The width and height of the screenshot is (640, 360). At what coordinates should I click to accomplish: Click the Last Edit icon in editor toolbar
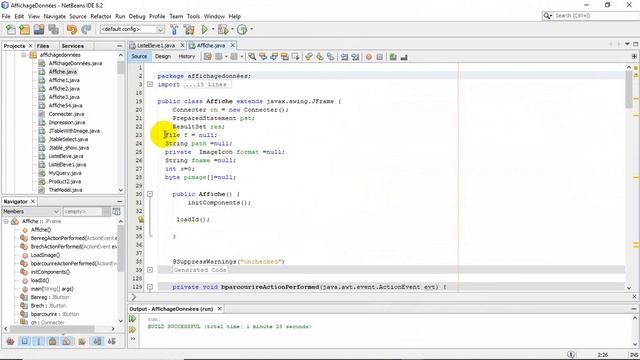coord(208,57)
